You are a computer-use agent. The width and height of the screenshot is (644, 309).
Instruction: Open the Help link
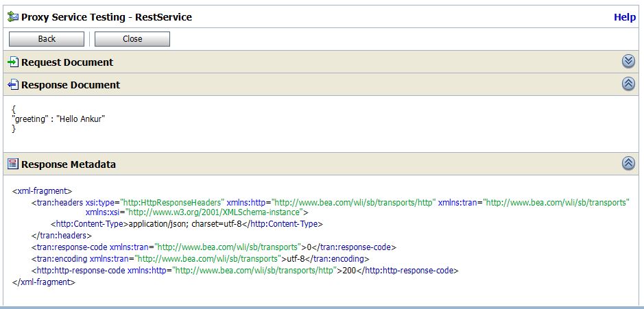pyautogui.click(x=625, y=18)
